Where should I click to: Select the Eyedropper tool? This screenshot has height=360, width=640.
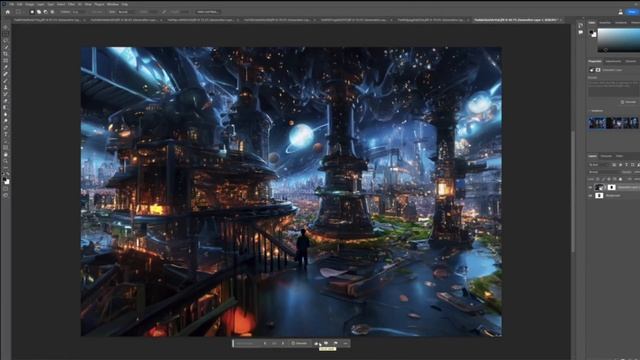click(6, 67)
